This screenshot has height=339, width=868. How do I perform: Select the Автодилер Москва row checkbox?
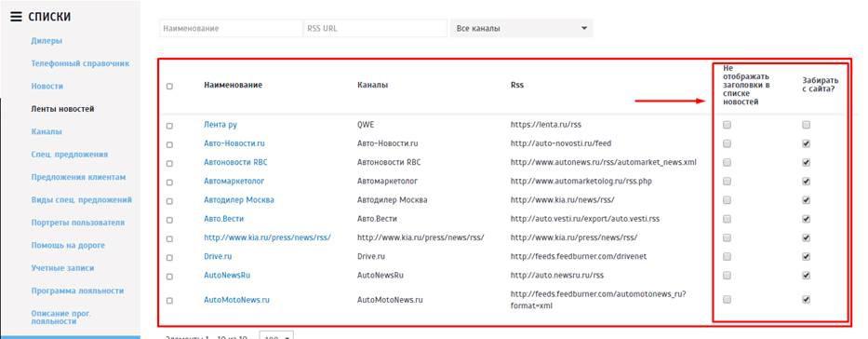tap(169, 201)
